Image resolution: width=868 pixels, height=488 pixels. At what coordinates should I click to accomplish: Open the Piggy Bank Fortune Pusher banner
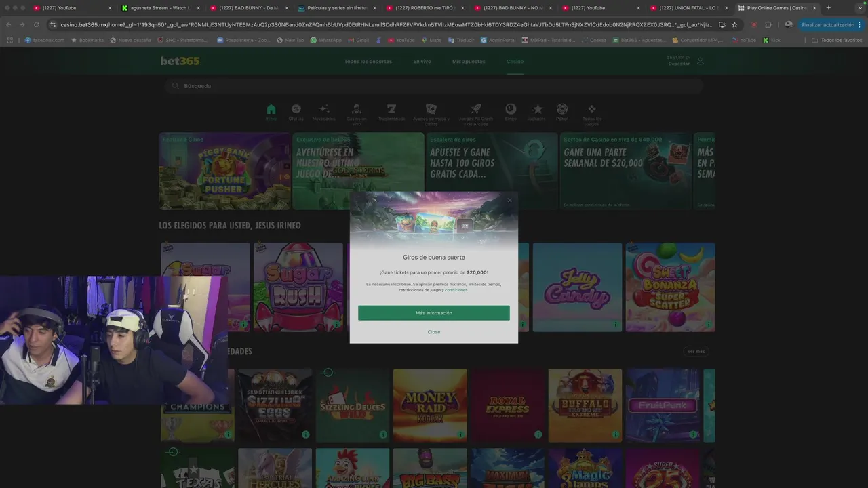pos(224,171)
